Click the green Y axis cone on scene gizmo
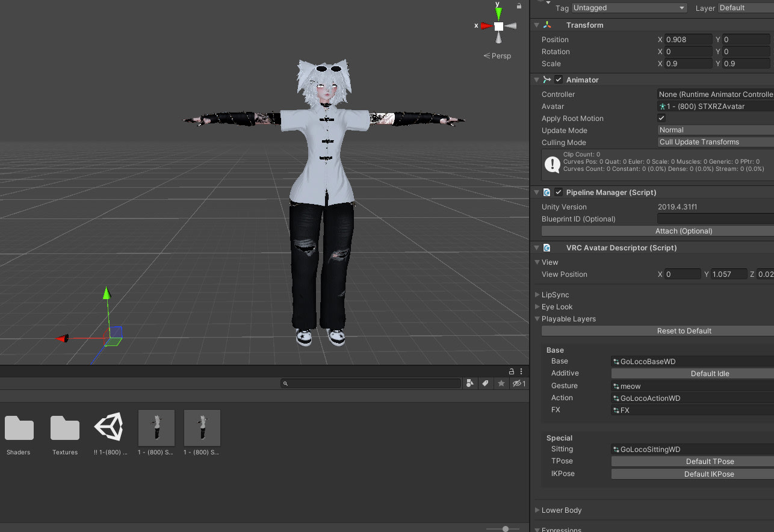The image size is (774, 532). [498, 13]
